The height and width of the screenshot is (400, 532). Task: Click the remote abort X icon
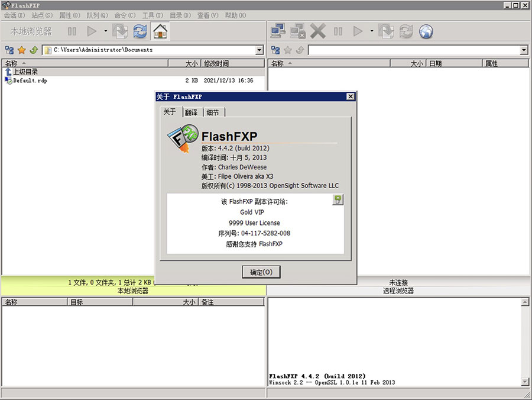click(x=318, y=31)
